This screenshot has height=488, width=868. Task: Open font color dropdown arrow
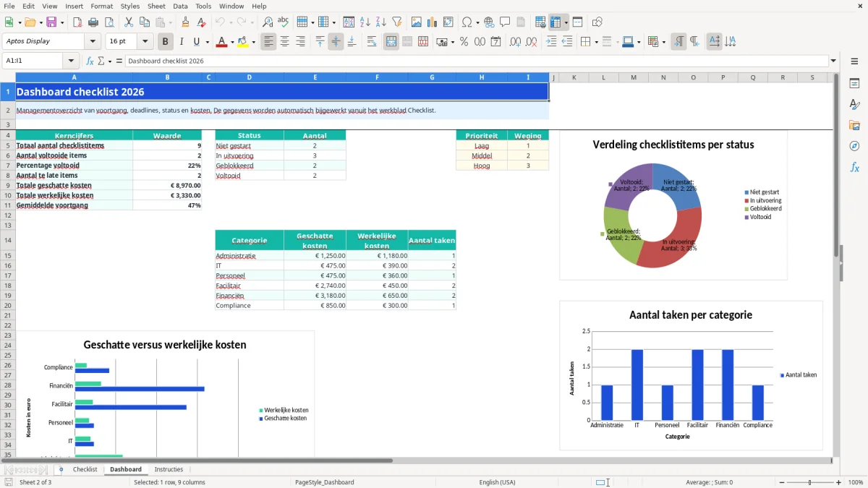[x=231, y=42]
